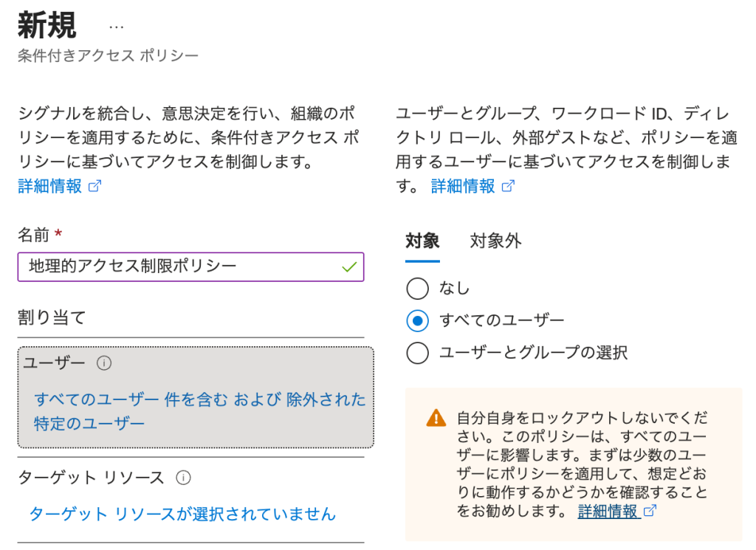Open 詳細情報 link in the lockout warning
The width and height of the screenshot is (756, 550).
click(x=608, y=511)
